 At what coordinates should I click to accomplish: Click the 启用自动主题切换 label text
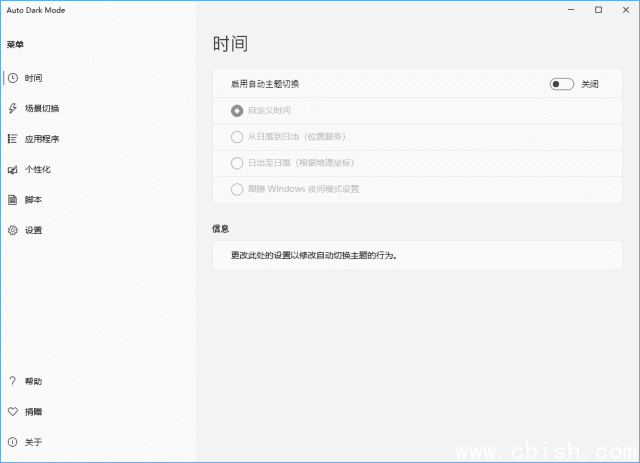click(265, 84)
